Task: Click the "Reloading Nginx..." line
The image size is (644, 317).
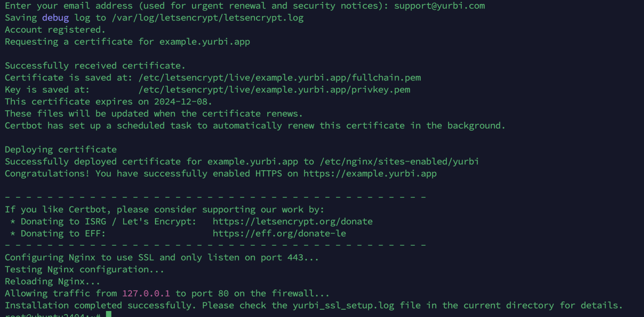Action: (x=52, y=281)
